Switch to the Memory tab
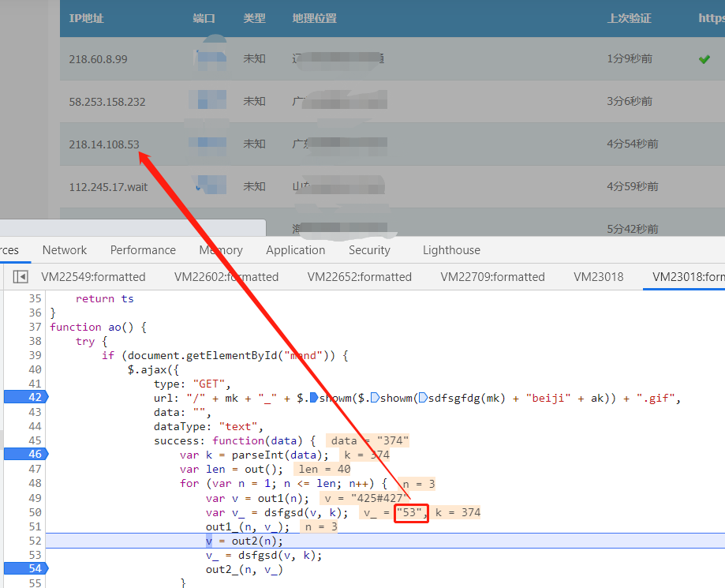This screenshot has height=588, width=725. coord(221,250)
